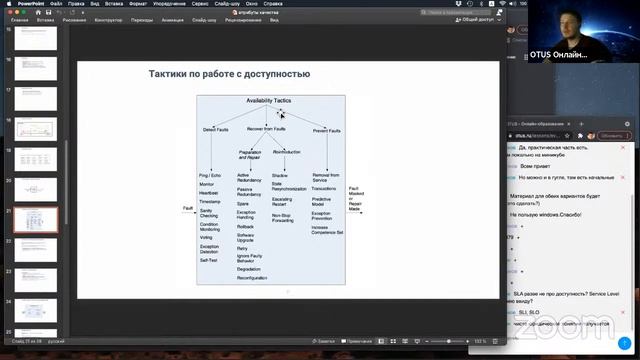Switch to the Рецензирование ribbon tab

pos(243,20)
